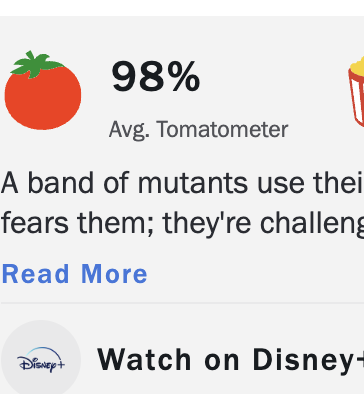The width and height of the screenshot is (364, 394).
Task: Click the word "More" in the blue link
Action: click(114, 274)
